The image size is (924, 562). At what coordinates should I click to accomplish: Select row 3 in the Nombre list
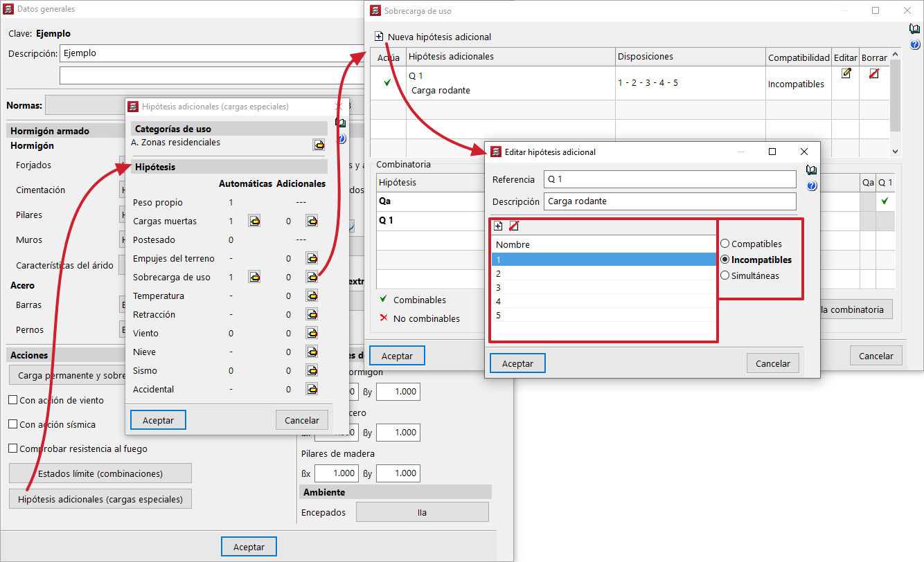coord(603,287)
